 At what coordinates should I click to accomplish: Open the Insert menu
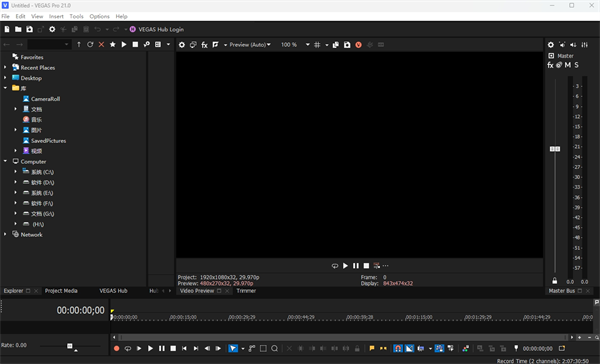pos(56,16)
